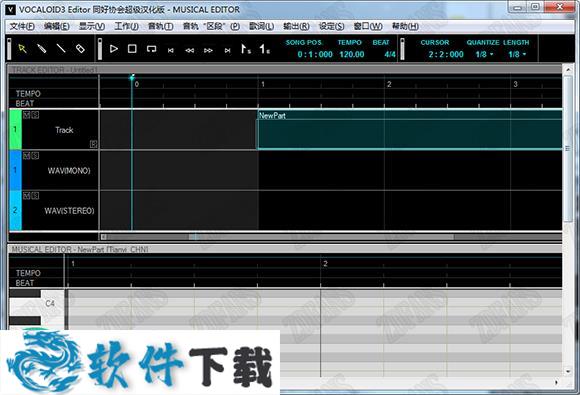Click the WAV(MONO) track name
Viewport: 580px width, 395px height.
pyautogui.click(x=69, y=171)
